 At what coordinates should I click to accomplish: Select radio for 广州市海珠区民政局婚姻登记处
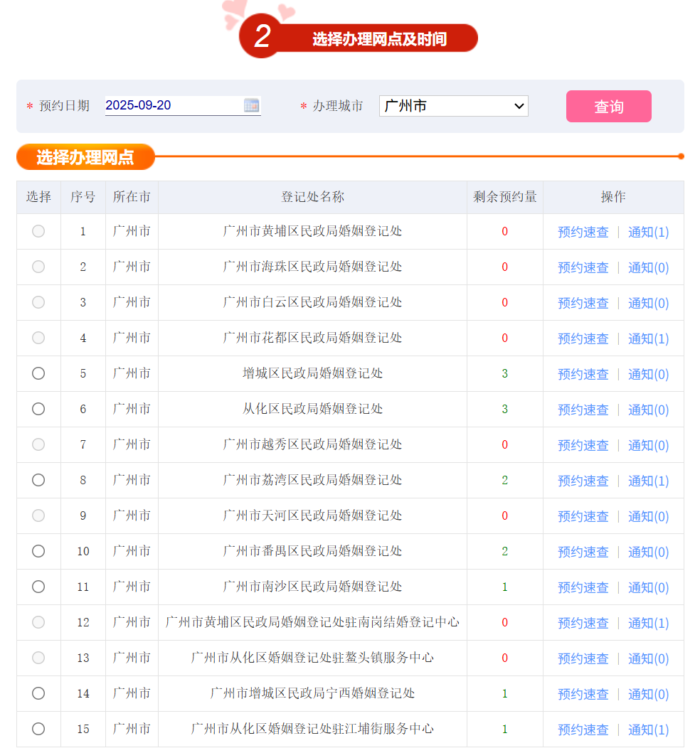(38, 267)
